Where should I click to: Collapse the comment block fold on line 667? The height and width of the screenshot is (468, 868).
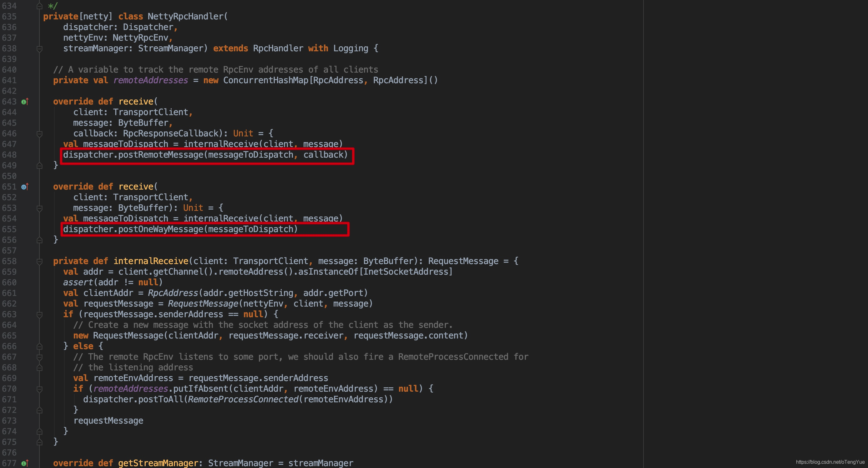[39, 357]
